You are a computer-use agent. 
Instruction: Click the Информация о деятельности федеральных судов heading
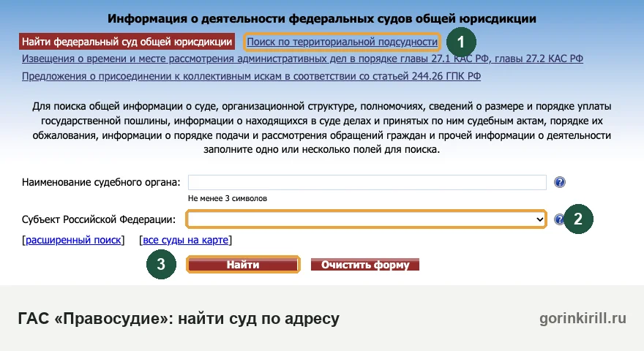[322, 18]
